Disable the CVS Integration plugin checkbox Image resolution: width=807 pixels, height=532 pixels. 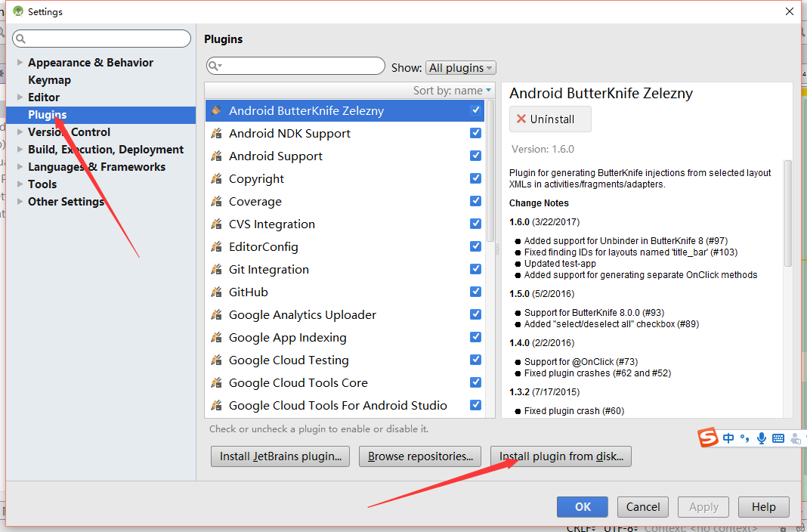475,224
